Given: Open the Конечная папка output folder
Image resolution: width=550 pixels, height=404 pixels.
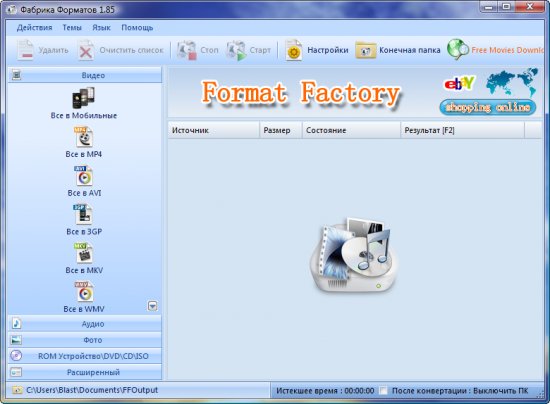Looking at the screenshot, I should pyautogui.click(x=398, y=50).
